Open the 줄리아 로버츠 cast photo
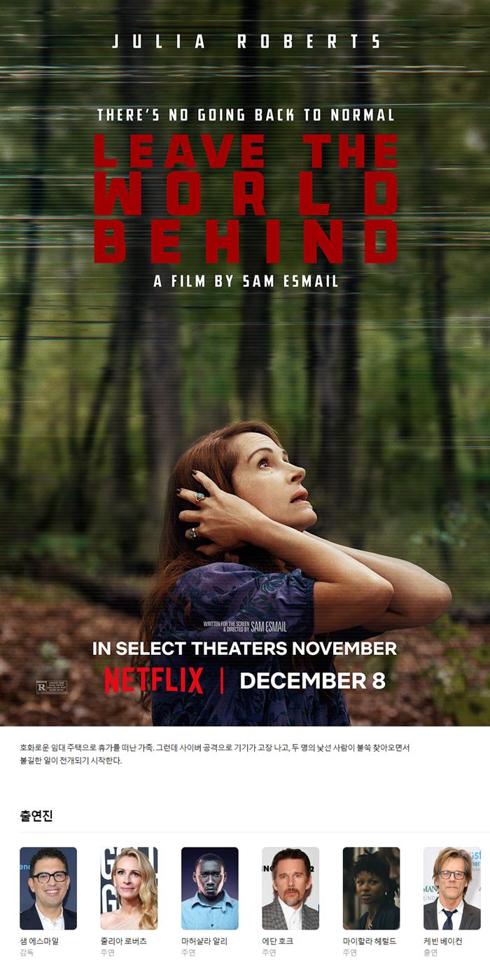The width and height of the screenshot is (490, 980). point(129,888)
